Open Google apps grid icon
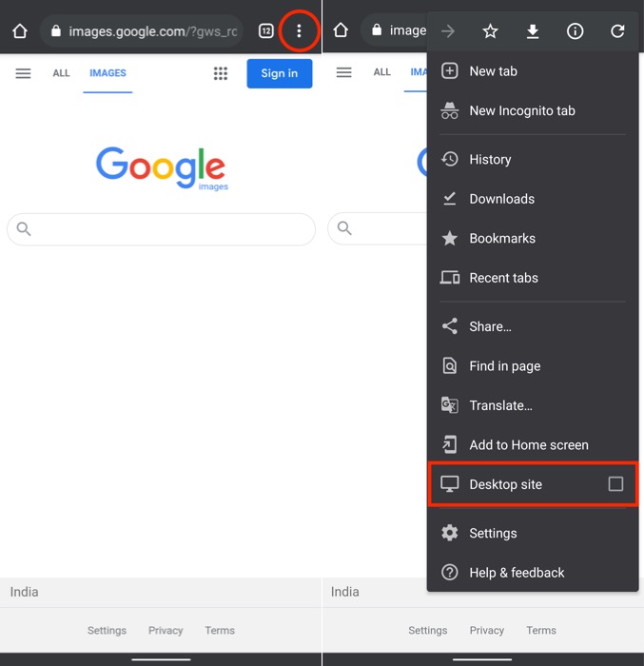 221,73
